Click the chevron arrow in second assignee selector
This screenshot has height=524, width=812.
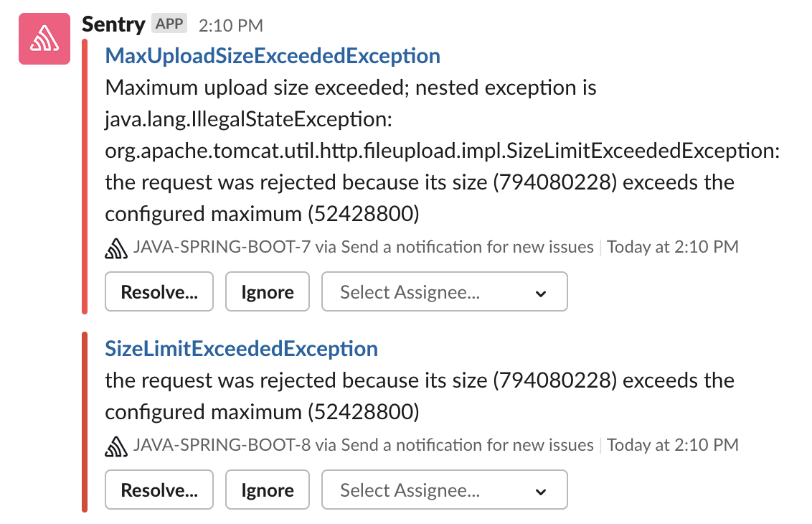tap(541, 492)
